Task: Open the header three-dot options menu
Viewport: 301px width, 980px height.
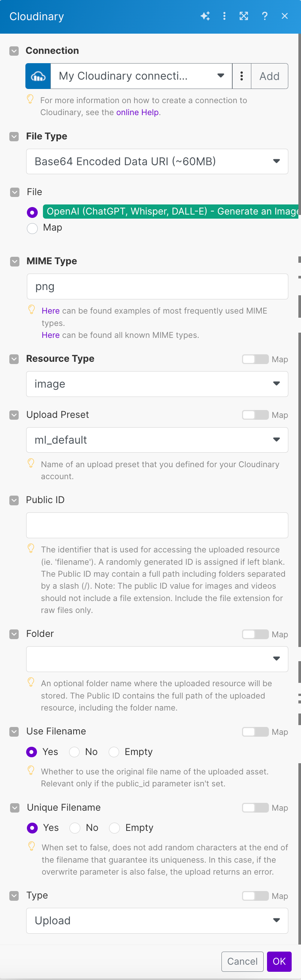Action: 224,16
